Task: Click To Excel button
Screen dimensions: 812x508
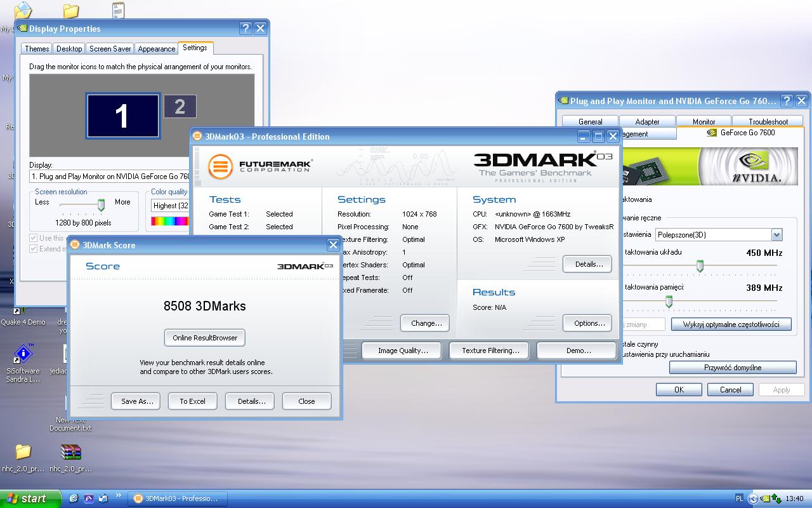Action: pos(192,401)
